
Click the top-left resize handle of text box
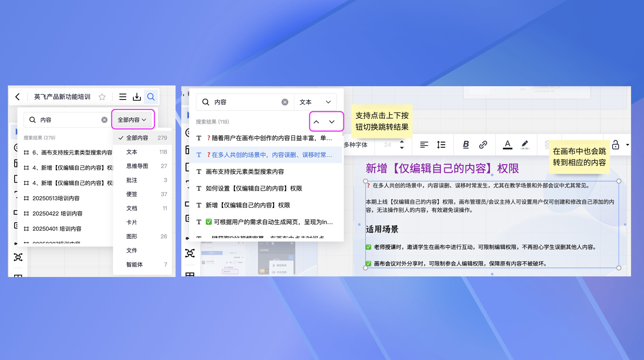(366, 181)
